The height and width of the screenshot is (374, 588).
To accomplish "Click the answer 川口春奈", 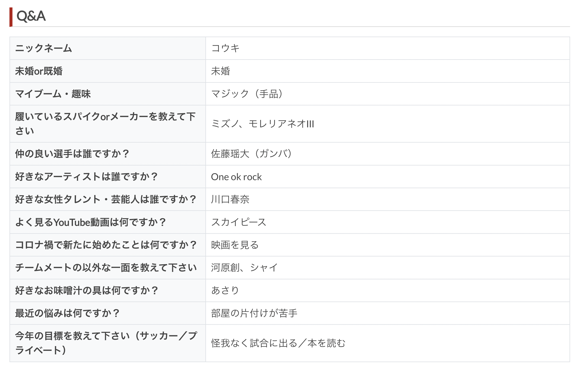I will pos(230,199).
